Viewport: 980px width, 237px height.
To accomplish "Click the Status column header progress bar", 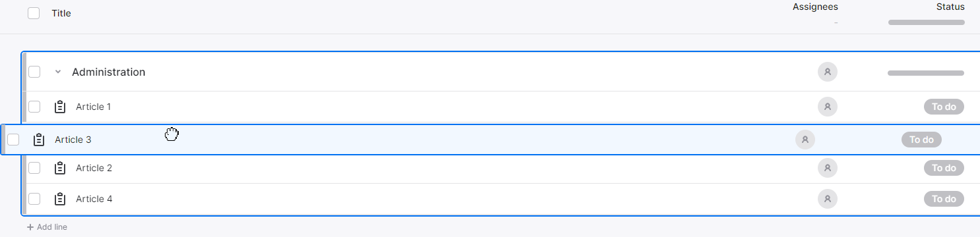I will [x=926, y=22].
